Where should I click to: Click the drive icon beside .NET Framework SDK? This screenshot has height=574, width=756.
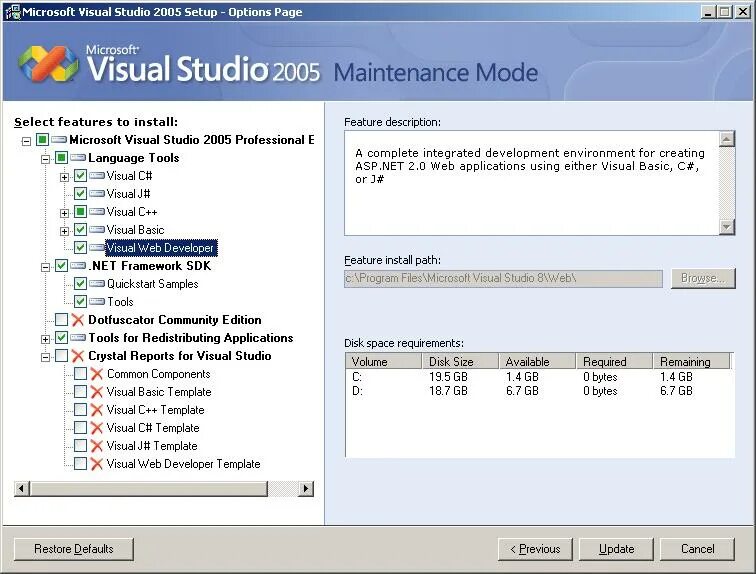tap(78, 266)
